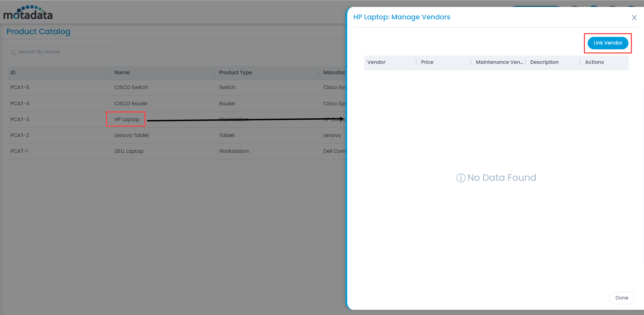
Task: Click the Actions column header in the panel
Action: (x=594, y=62)
